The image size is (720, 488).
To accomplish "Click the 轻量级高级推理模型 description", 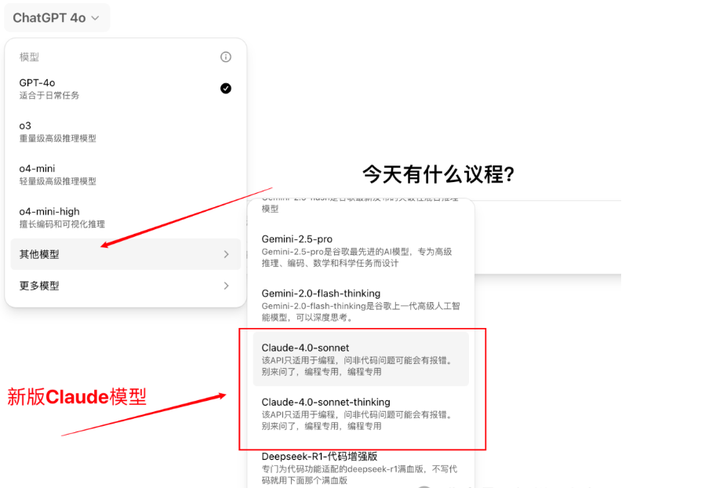I will point(57,181).
